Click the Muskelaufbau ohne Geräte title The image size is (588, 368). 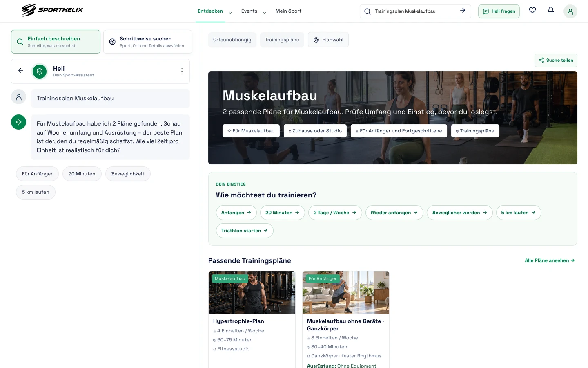point(345,325)
